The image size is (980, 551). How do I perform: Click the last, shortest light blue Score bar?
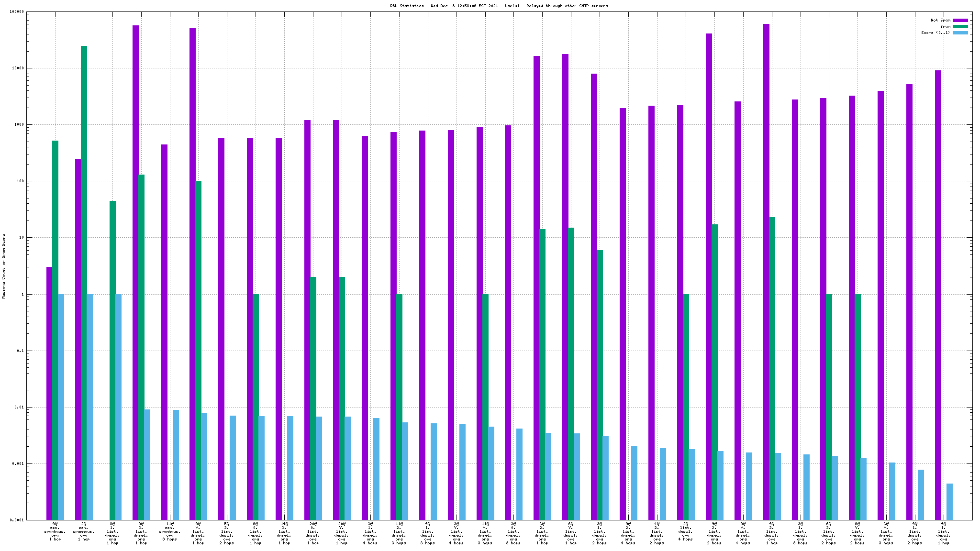(x=949, y=501)
